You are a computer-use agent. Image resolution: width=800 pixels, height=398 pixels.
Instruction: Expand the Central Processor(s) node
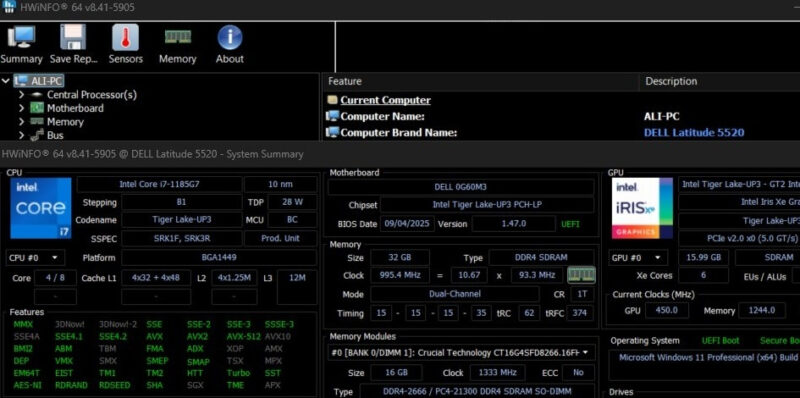[21, 95]
